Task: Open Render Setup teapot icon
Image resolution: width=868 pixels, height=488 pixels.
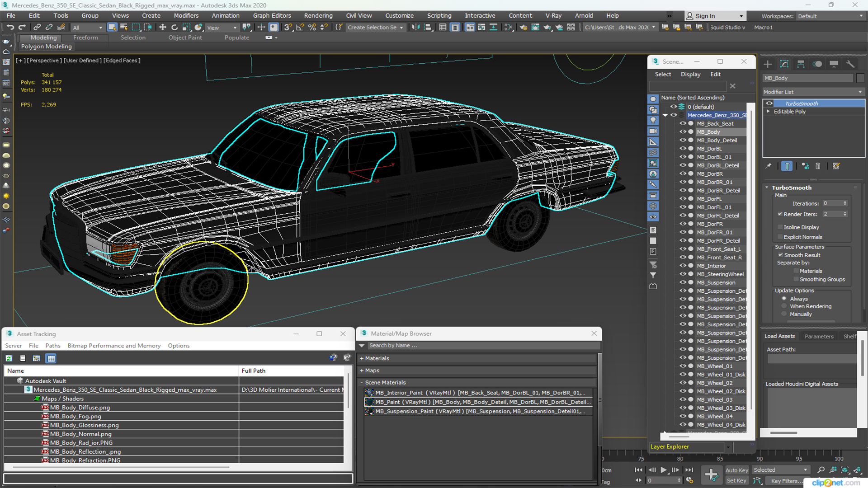Action: tap(523, 28)
